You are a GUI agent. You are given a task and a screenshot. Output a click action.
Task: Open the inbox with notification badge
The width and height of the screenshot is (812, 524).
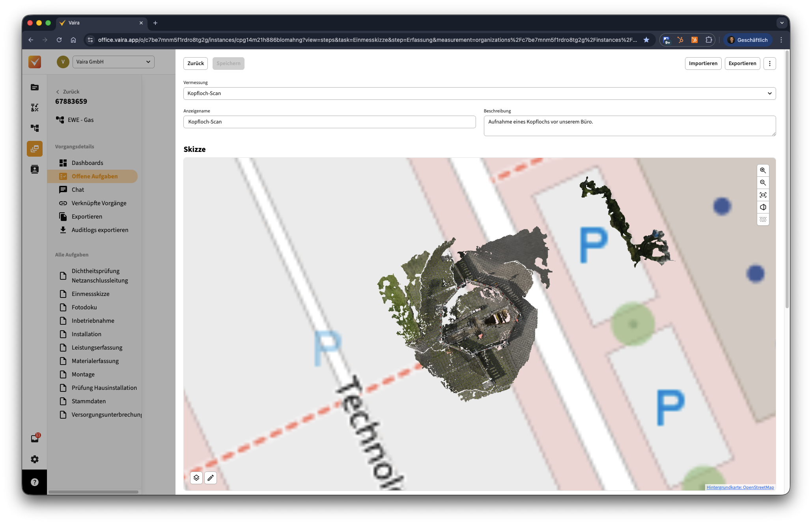pos(35,438)
